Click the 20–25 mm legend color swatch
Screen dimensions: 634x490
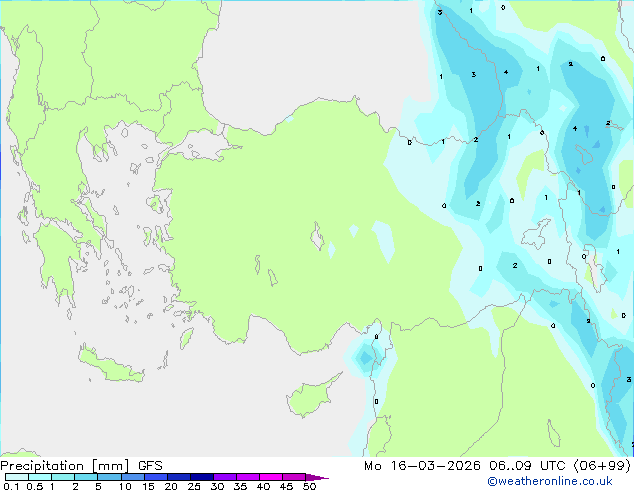(x=179, y=477)
